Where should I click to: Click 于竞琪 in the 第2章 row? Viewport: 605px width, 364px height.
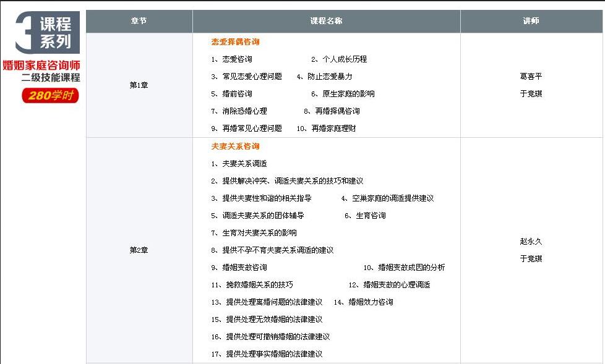point(531,259)
